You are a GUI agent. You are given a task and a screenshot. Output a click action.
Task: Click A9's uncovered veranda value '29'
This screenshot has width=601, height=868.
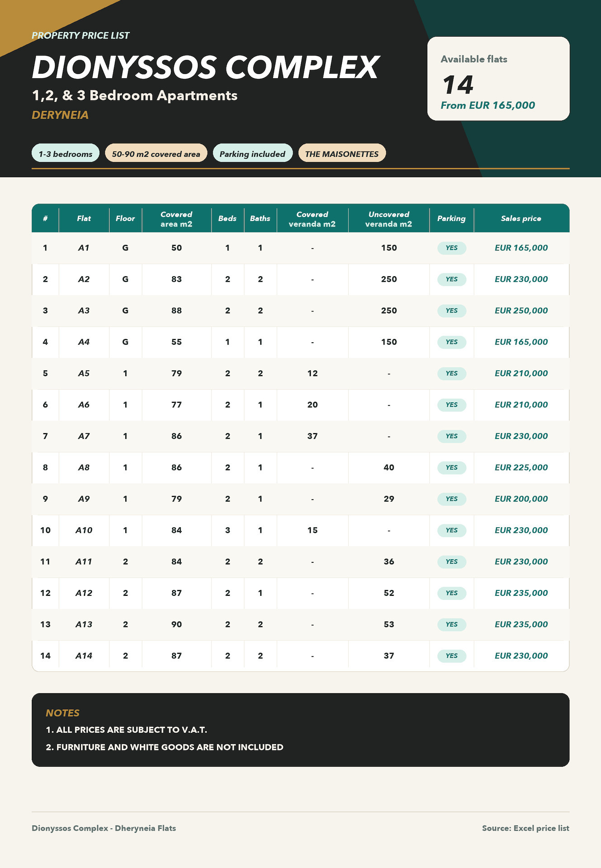(389, 499)
